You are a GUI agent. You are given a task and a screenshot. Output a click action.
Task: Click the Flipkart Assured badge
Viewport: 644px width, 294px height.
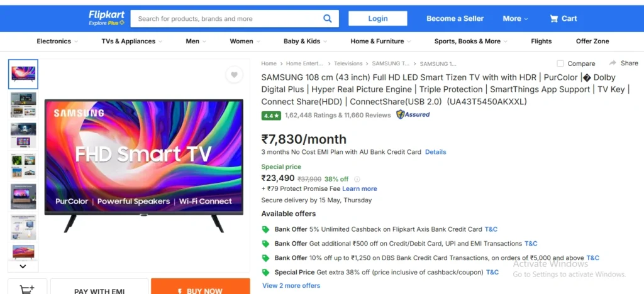tap(413, 115)
